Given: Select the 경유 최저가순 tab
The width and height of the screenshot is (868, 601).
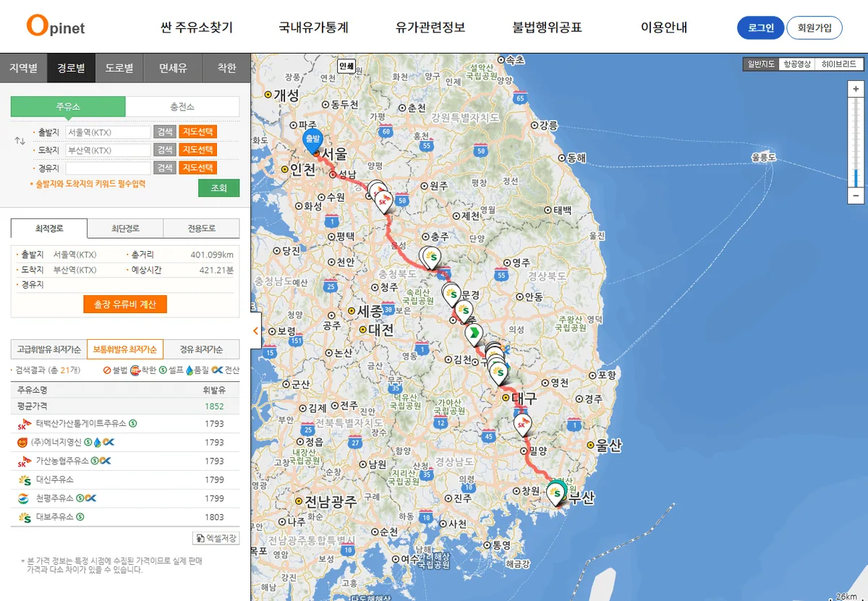Looking at the screenshot, I should point(201,349).
